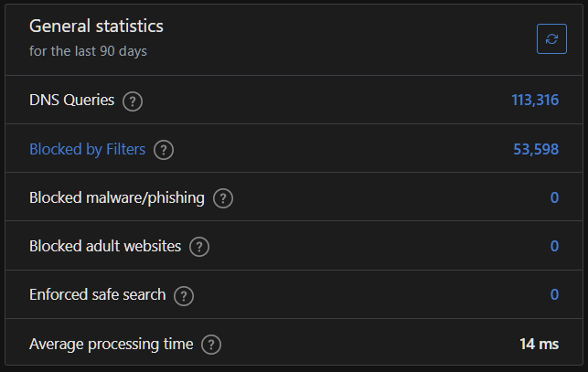588x372 pixels.
Task: Click help icon for Blocked adult websites
Action: (198, 246)
